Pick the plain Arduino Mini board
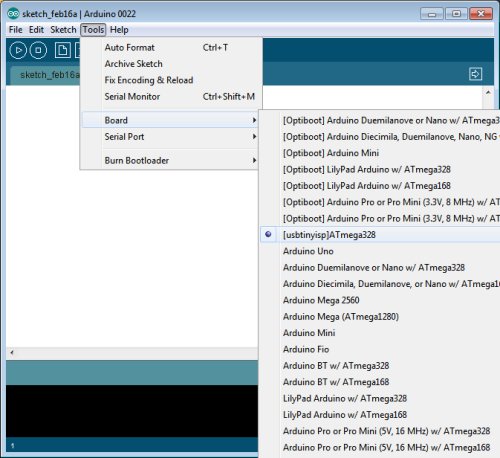Viewport: 500px width, 458px height. (380, 333)
